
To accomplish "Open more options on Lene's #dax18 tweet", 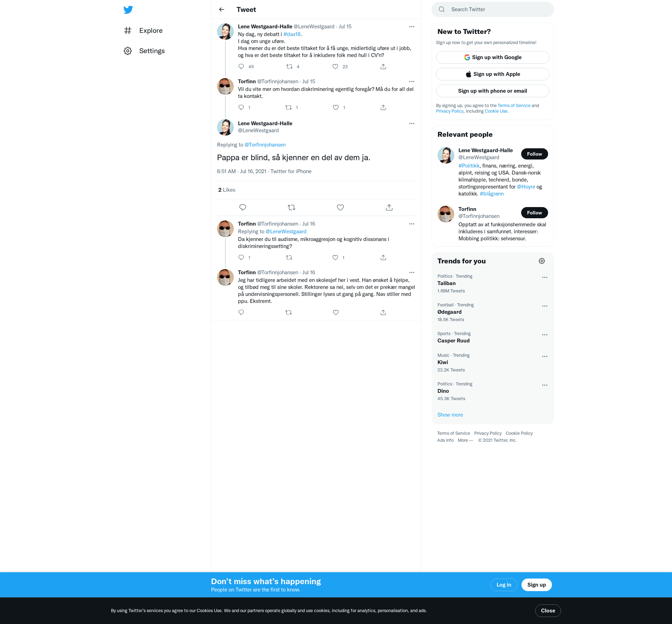I will pyautogui.click(x=412, y=27).
